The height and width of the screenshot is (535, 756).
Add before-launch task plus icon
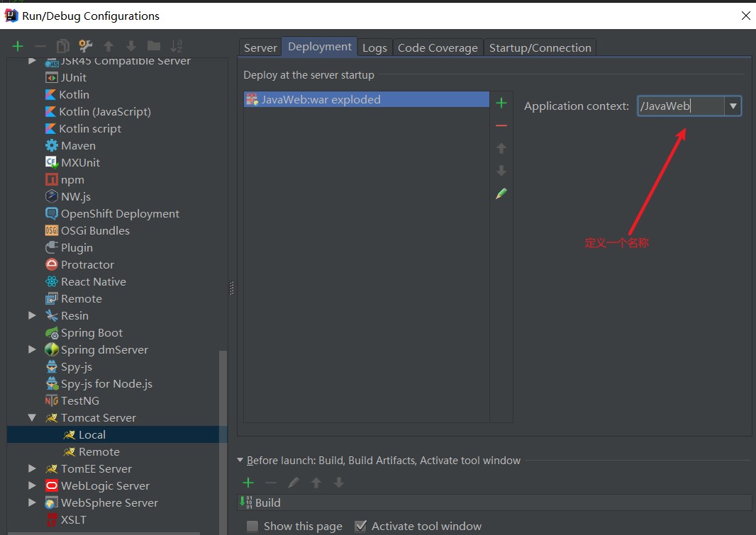tap(248, 483)
